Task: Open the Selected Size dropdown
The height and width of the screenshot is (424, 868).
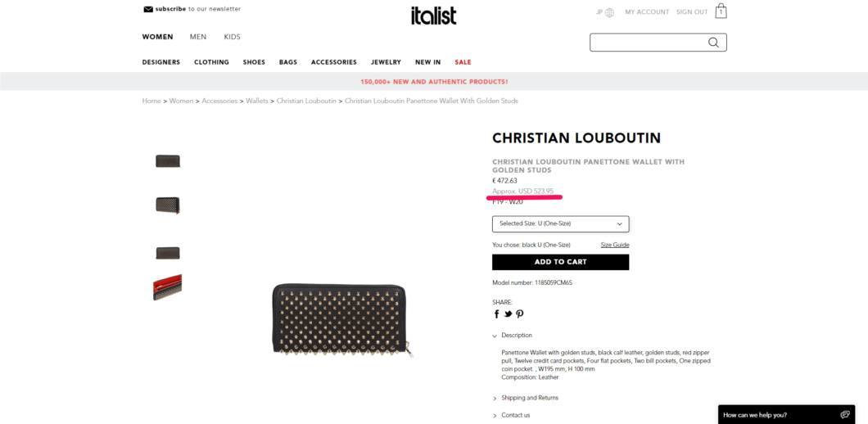Action: pos(560,223)
